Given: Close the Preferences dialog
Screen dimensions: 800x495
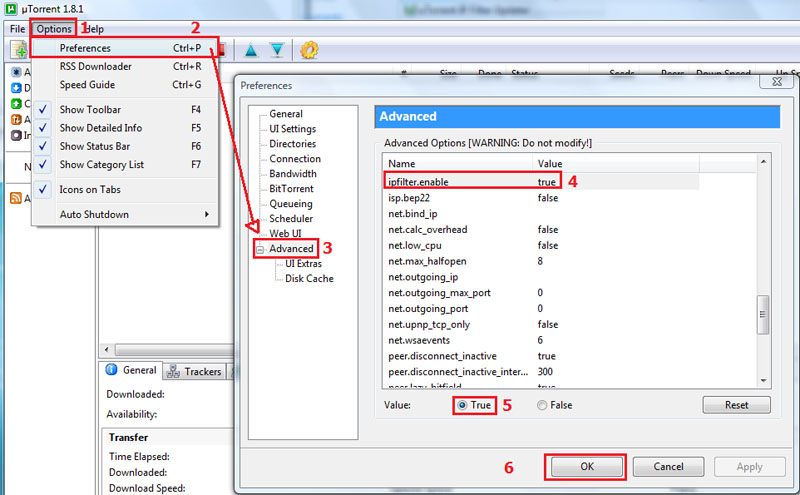Looking at the screenshot, I should pos(777,82).
